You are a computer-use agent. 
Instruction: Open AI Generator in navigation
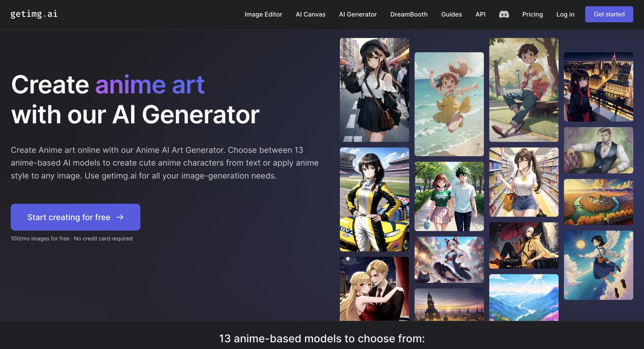pos(358,14)
